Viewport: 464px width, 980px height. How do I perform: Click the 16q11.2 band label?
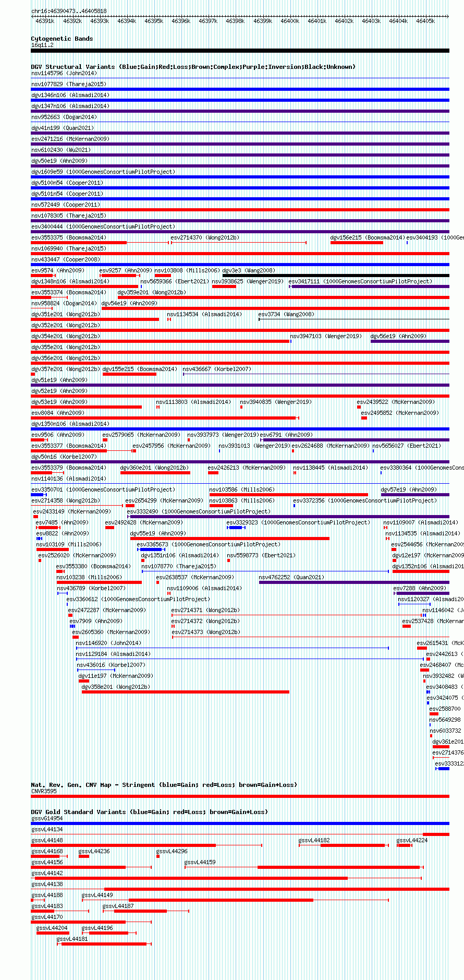tap(42, 45)
